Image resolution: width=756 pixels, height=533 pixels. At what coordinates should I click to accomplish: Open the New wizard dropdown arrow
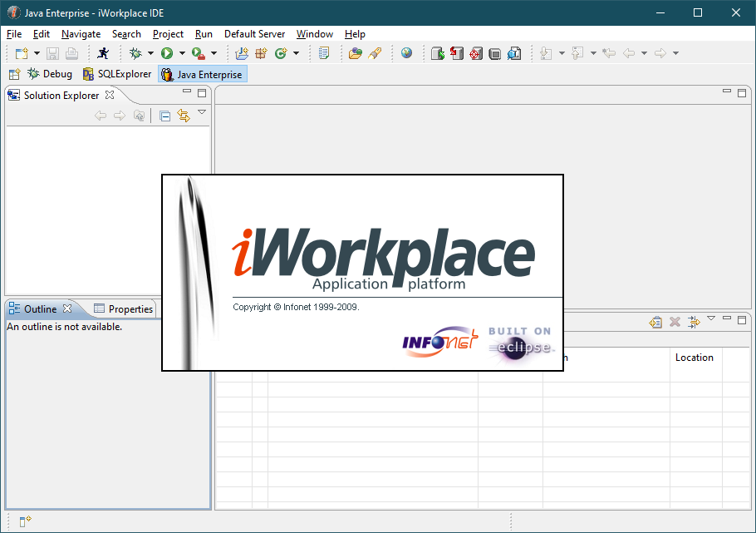[x=37, y=53]
